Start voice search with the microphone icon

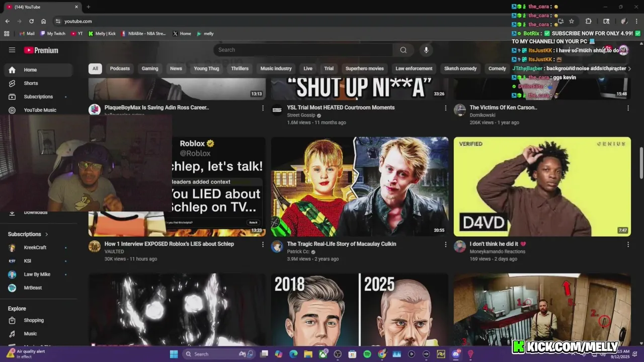(x=426, y=50)
